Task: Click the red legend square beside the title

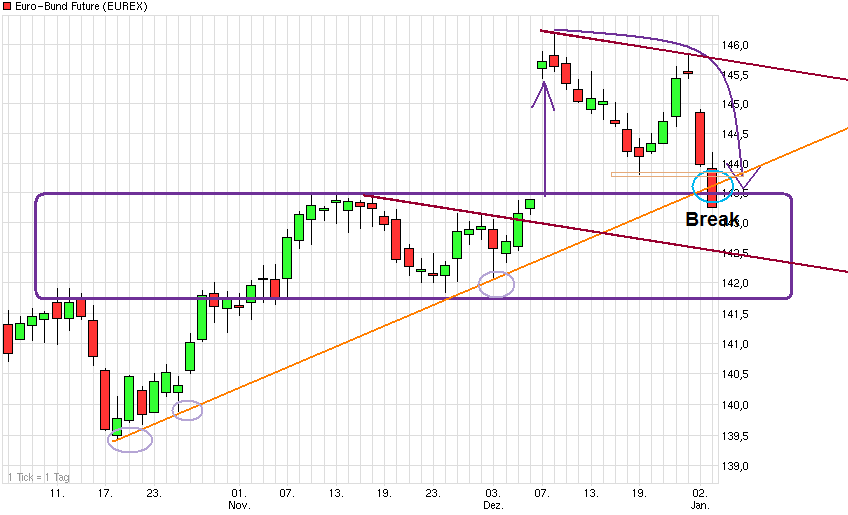Action: (7, 6)
